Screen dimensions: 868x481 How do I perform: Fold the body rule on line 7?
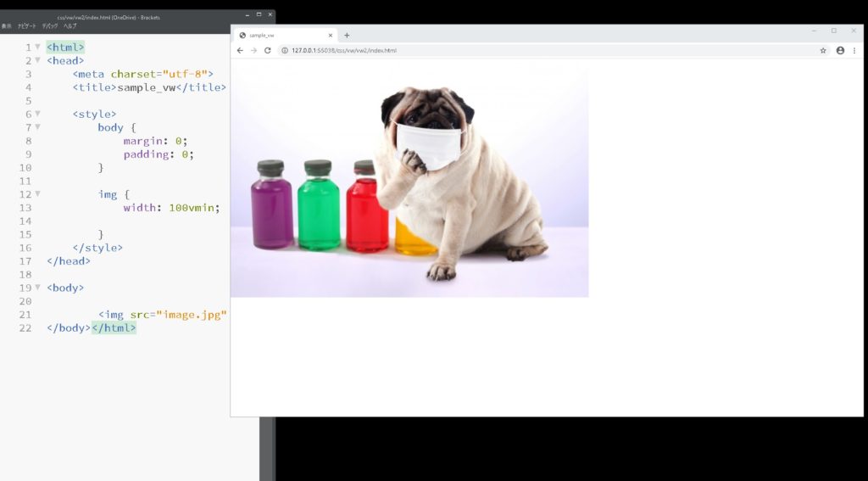point(37,127)
